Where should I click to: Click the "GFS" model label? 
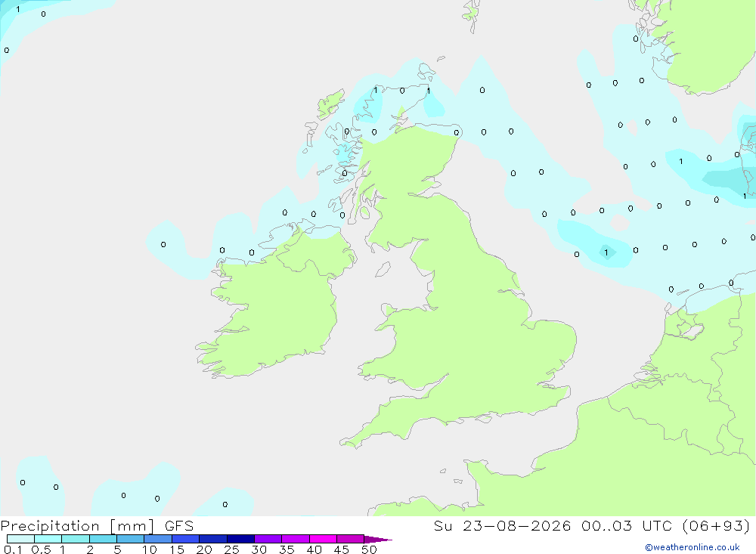(x=179, y=526)
